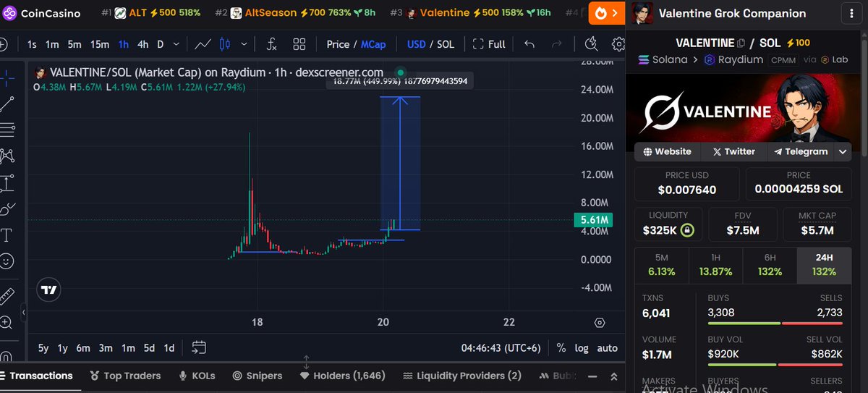Open the token Telegram link
The width and height of the screenshot is (868, 393).
[801, 152]
